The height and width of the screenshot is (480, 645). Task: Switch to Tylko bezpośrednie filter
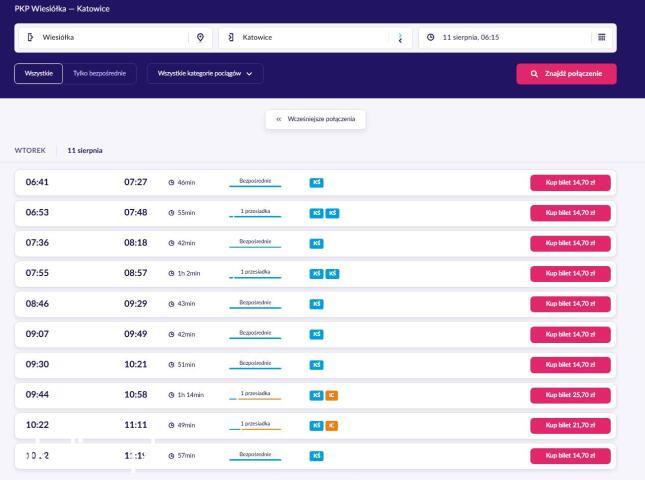tap(100, 74)
